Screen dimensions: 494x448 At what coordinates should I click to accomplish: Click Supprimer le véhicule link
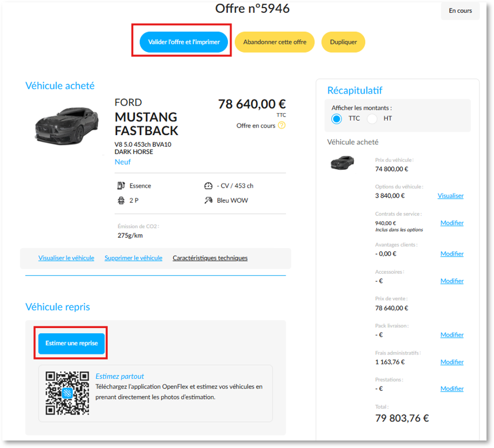point(133,258)
